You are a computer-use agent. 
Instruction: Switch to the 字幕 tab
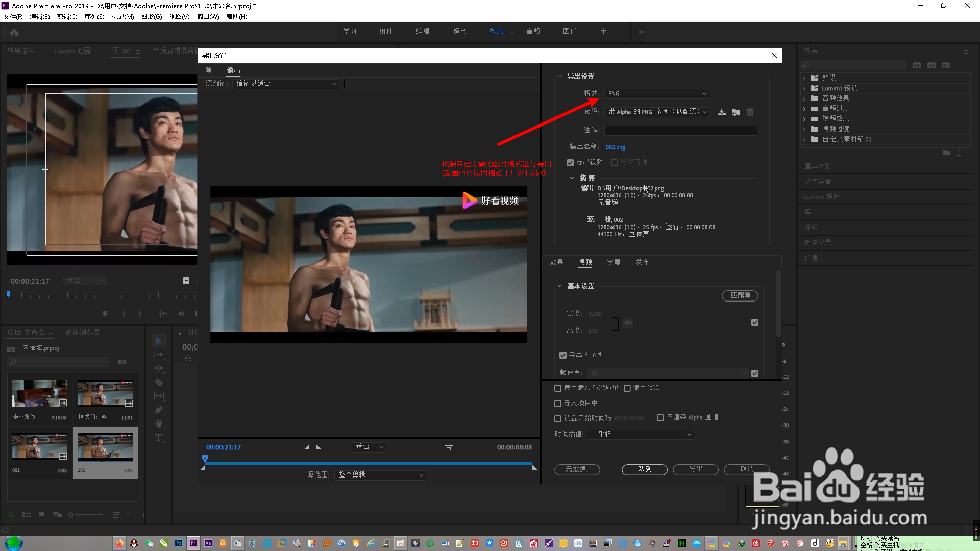tap(614, 262)
